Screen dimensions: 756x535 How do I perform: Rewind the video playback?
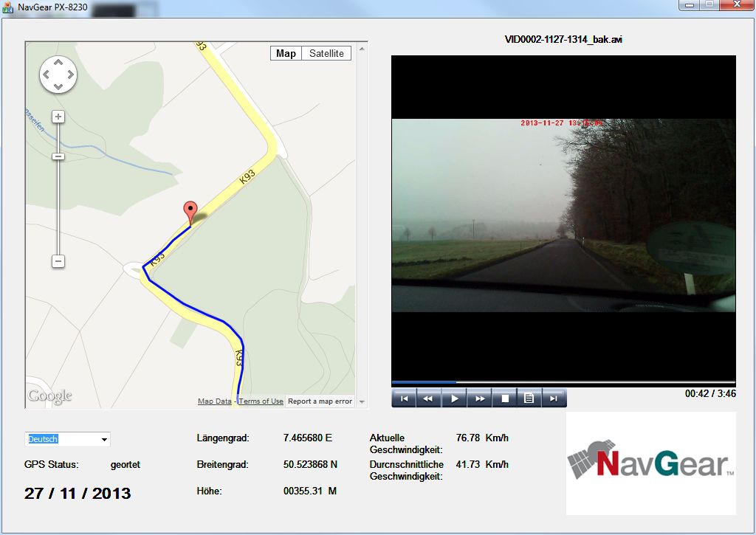coord(429,398)
